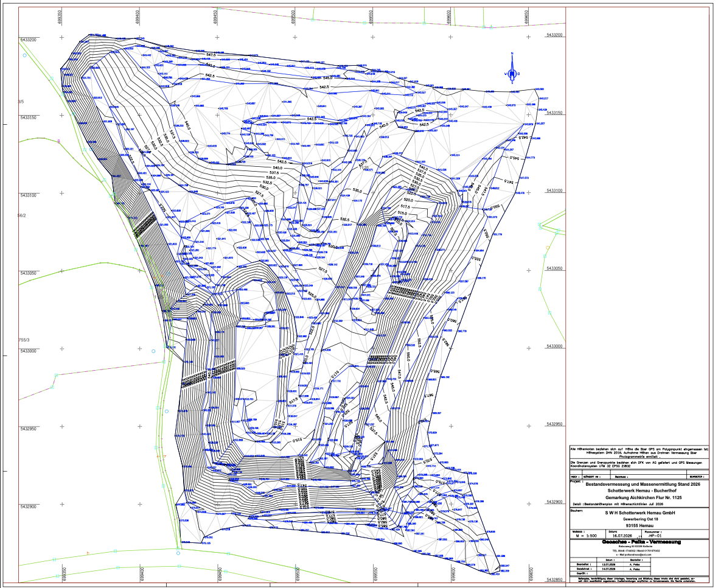Click the 'Geoaches - Pelka - Vermessung' company title
This screenshot has width=718, height=588.
tap(641, 542)
